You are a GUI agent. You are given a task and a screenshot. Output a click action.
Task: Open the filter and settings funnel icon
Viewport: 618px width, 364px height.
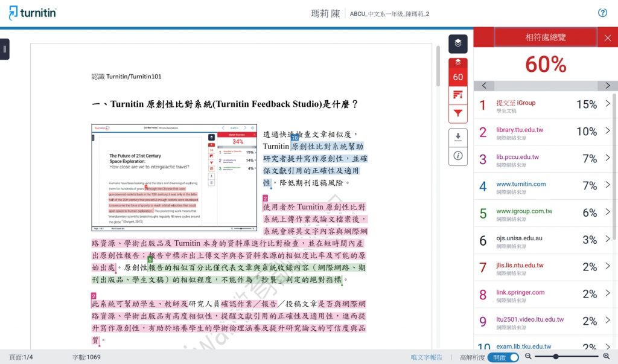point(458,113)
